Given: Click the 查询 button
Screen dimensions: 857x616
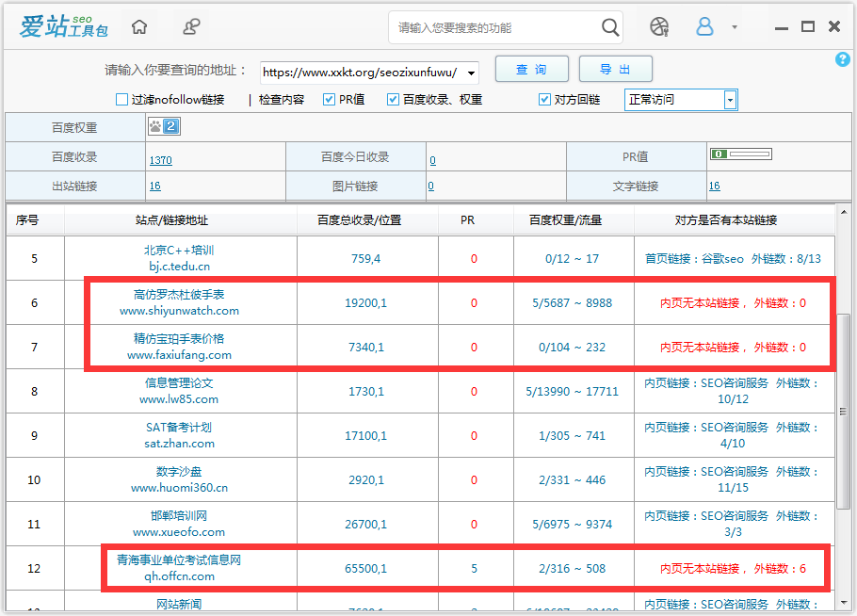Looking at the screenshot, I should (532, 70).
